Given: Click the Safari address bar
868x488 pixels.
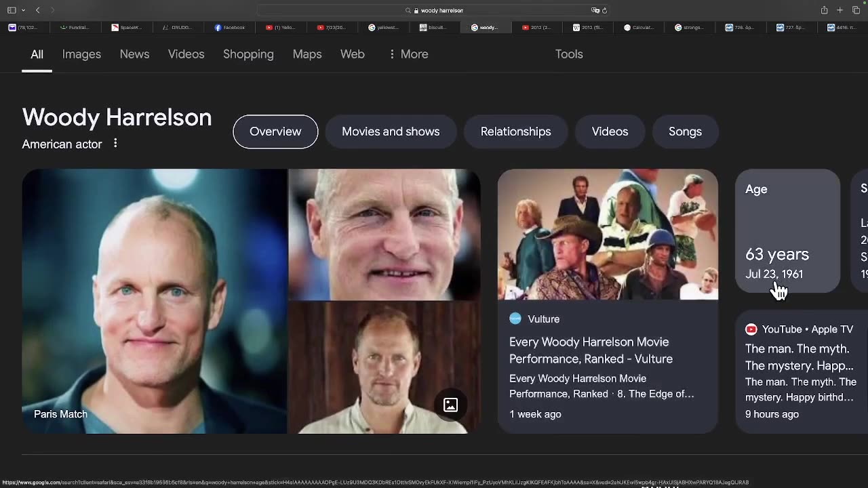Looking at the screenshot, I should pyautogui.click(x=434, y=10).
